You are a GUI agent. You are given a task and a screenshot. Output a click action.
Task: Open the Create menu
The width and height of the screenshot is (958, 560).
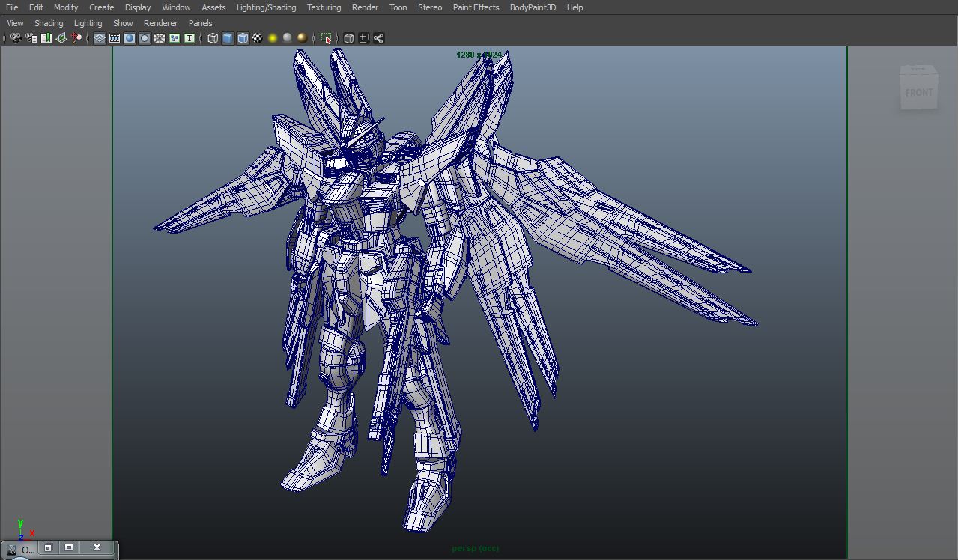(x=102, y=7)
